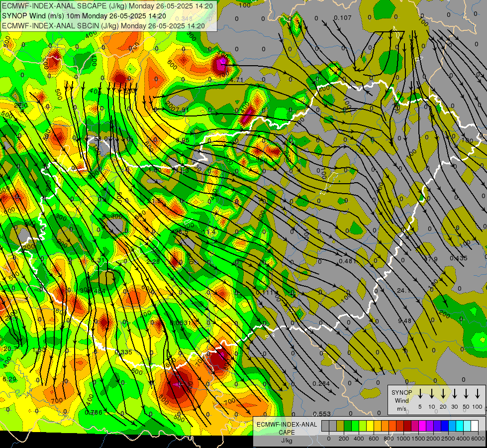
Task: Click the 100 m/s arrow in SYNOP Wind legend
Action: 478,394
